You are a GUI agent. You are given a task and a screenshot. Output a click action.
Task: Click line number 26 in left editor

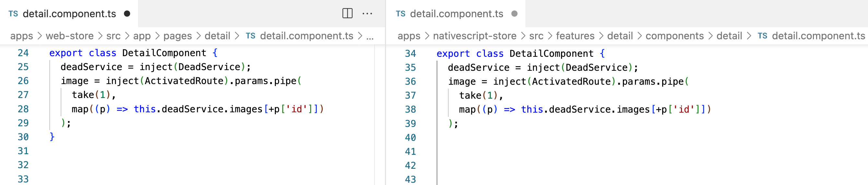click(x=23, y=81)
